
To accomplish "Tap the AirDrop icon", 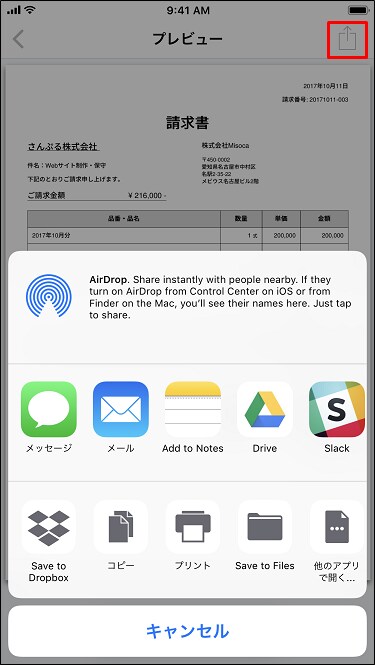I will [49, 295].
